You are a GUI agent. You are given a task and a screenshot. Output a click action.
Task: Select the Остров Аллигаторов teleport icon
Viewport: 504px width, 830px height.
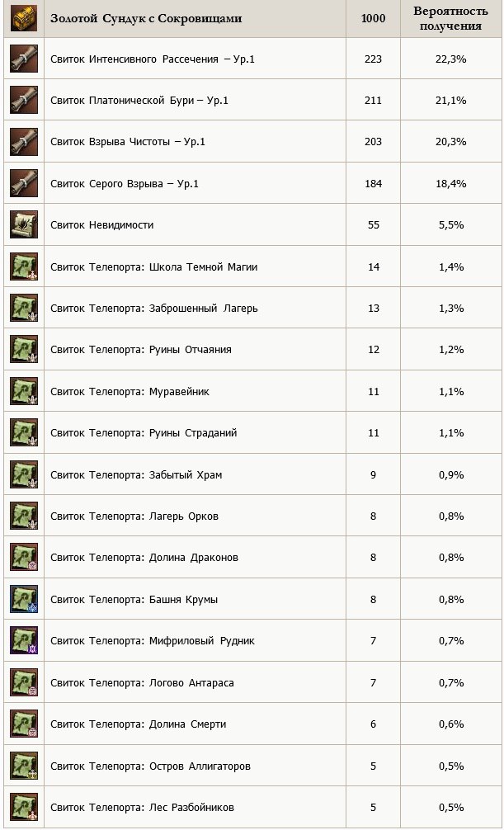(x=24, y=766)
